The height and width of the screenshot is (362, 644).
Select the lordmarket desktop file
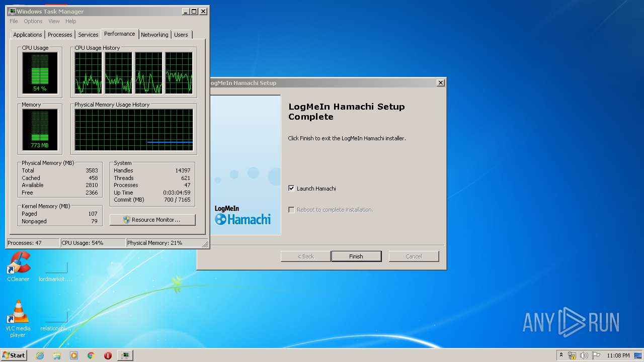(56, 270)
